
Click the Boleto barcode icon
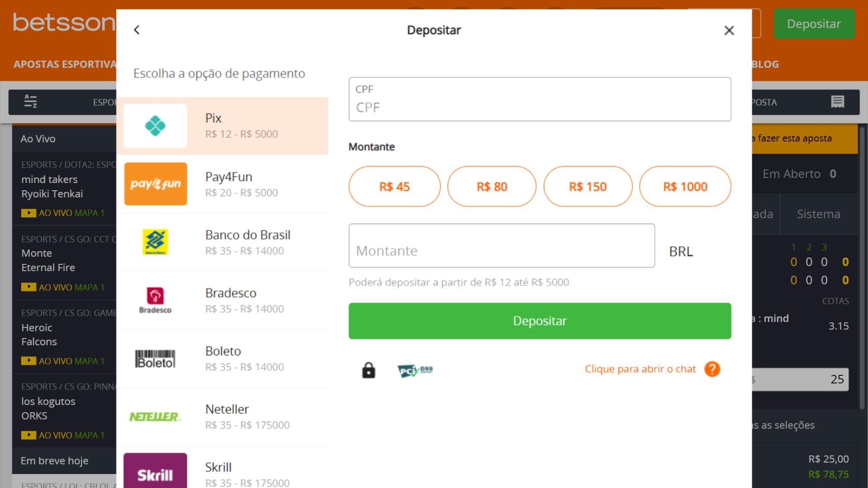pos(155,358)
